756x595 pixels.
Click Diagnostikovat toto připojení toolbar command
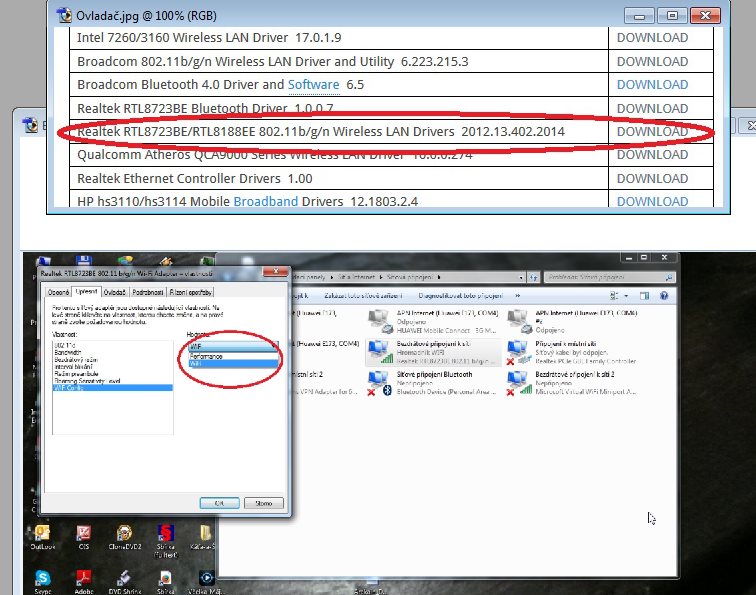[x=460, y=296]
